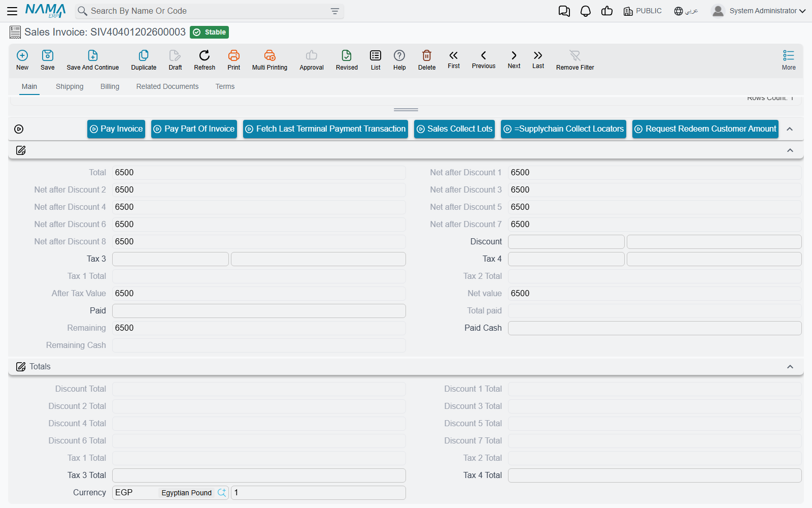
Task: Click the PUBLIC company selector
Action: pos(642,11)
